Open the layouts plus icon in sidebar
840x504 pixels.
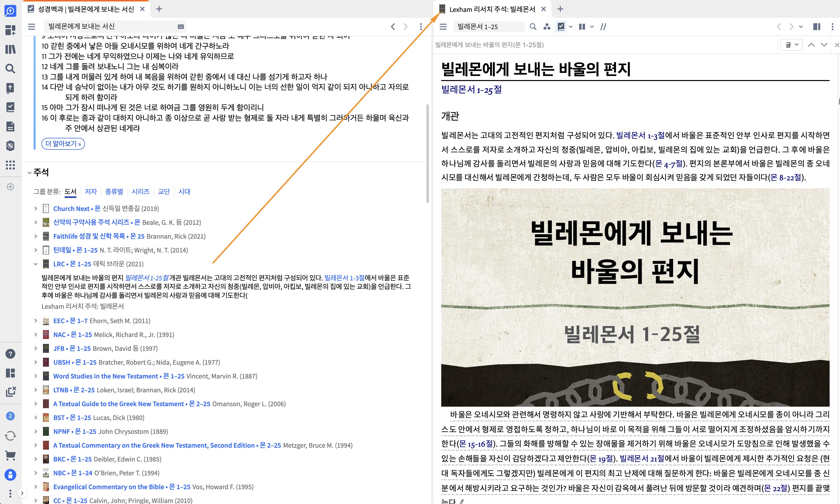(x=11, y=30)
